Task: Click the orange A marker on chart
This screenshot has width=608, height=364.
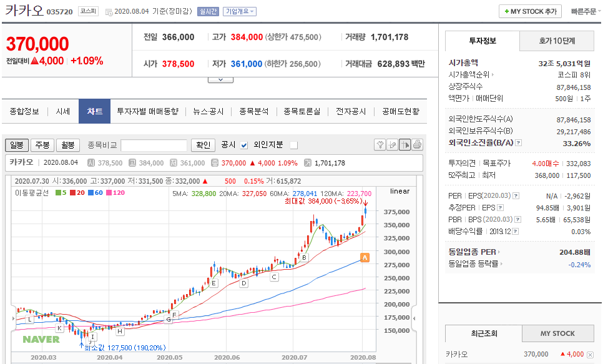Action: 365,257
